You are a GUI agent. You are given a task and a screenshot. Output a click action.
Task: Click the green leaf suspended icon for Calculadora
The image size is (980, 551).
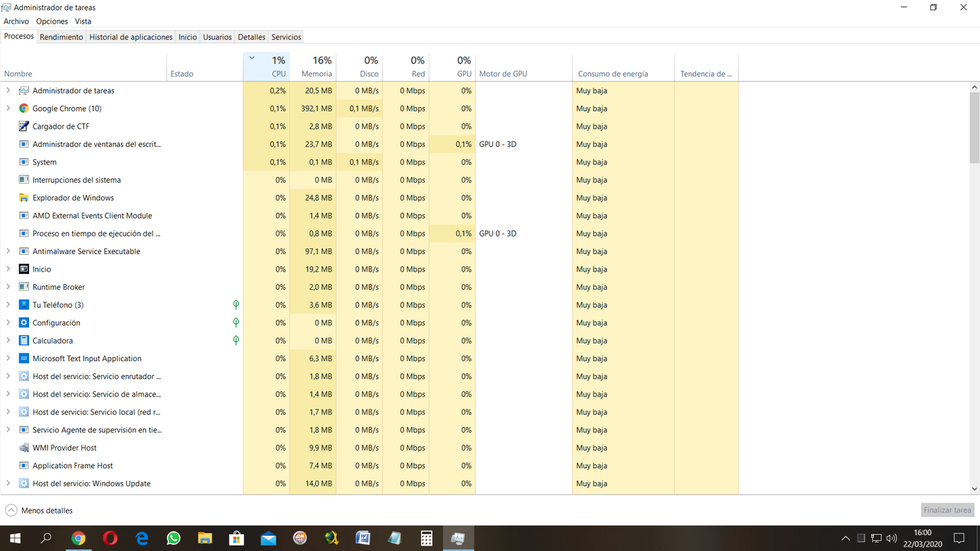click(x=236, y=341)
